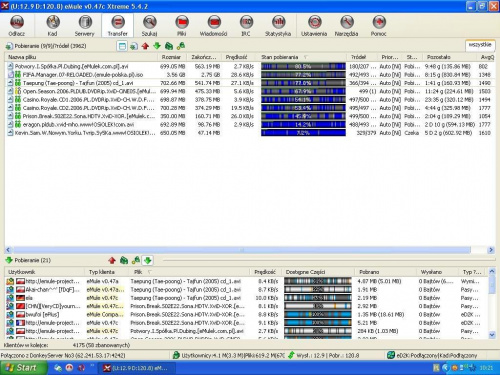
Task: Select user row named els
Action: (x=247, y=298)
